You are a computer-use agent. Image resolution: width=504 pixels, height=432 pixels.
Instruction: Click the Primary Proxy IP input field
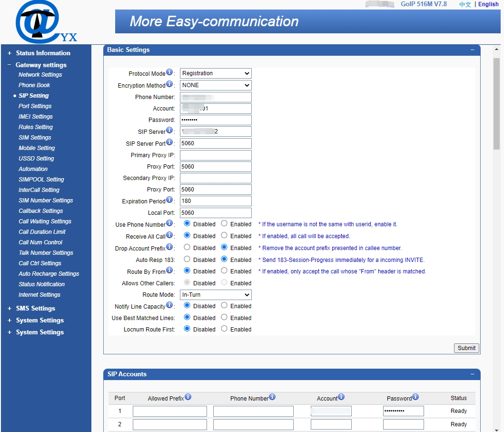click(215, 155)
